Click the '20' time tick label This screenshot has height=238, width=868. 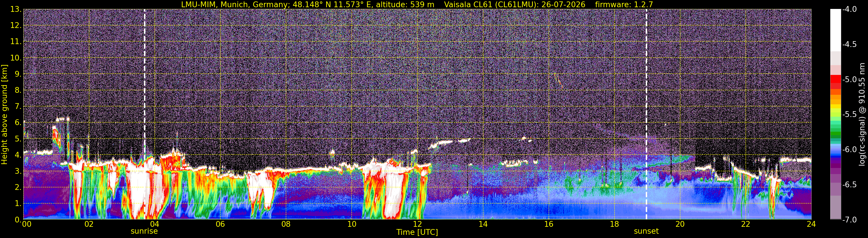680,224
